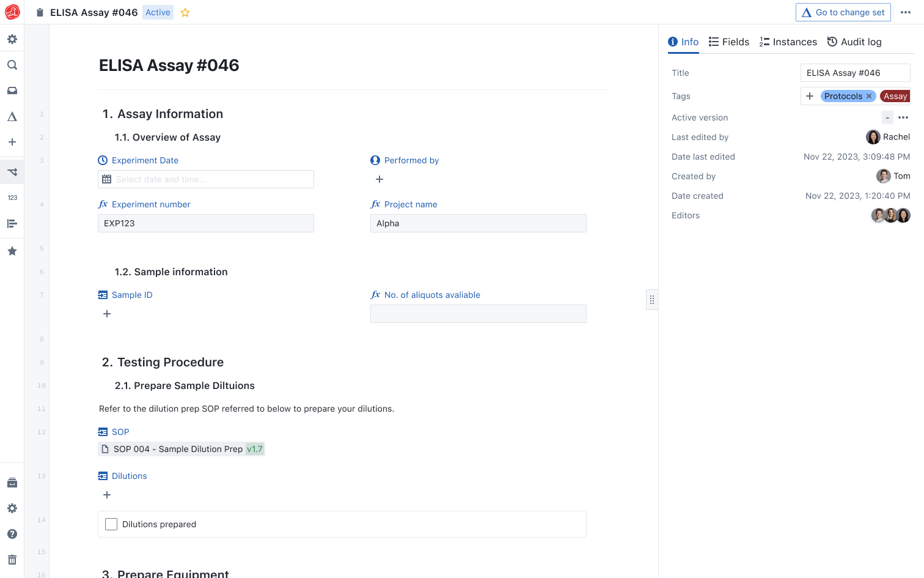Click the search icon in left sidebar
The image size is (924, 578).
pos(12,65)
